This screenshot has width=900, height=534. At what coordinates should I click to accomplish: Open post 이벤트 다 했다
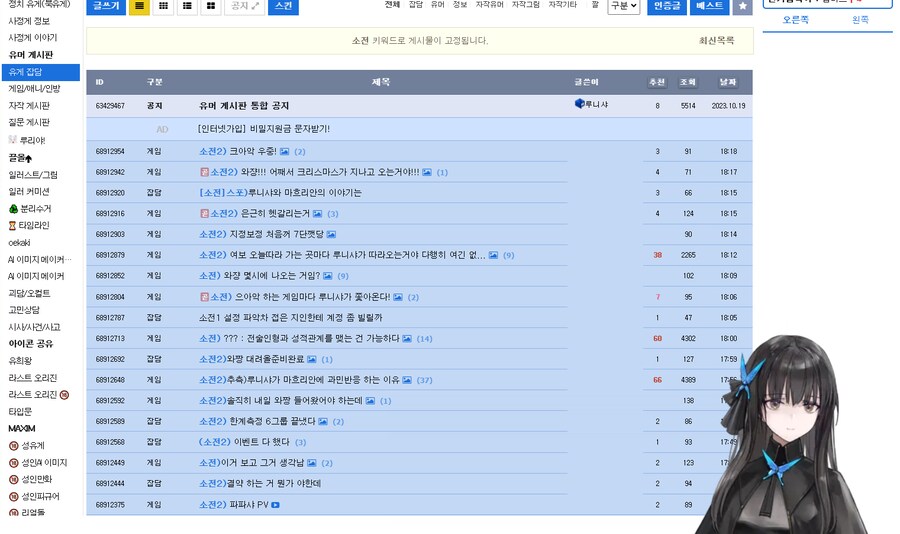(x=245, y=442)
